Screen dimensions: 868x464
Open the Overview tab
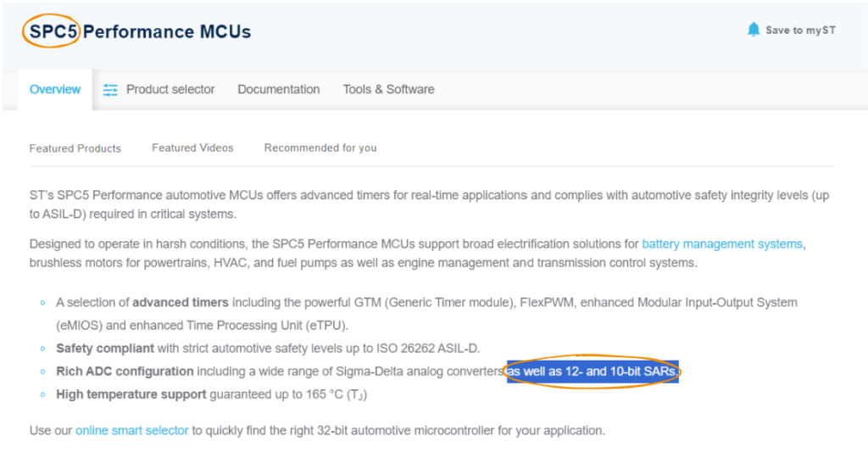55,89
